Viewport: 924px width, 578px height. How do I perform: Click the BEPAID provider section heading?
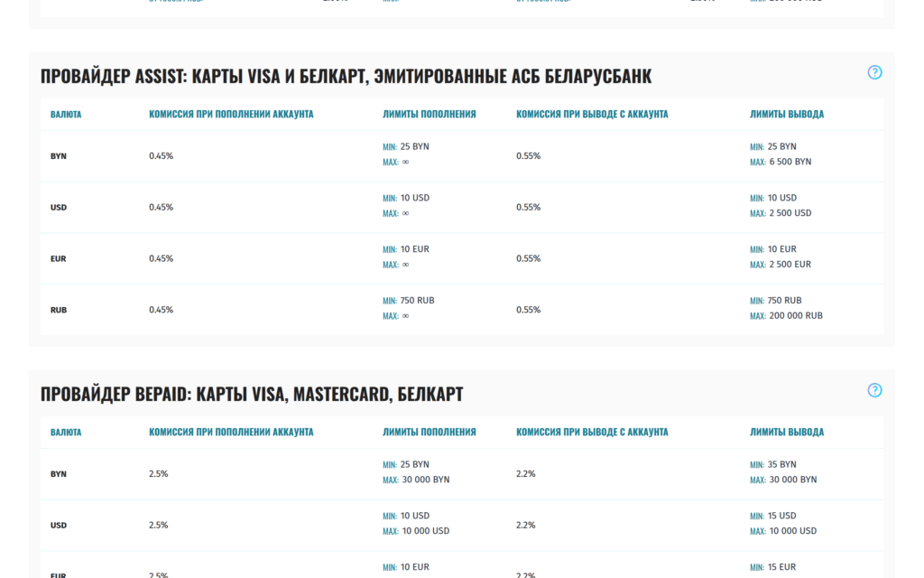[x=252, y=394]
